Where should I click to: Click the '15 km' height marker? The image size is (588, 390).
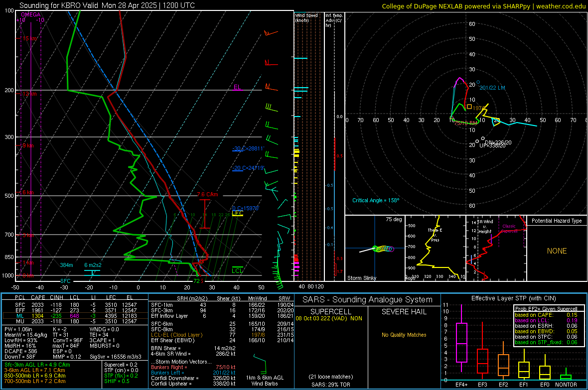click(30, 39)
